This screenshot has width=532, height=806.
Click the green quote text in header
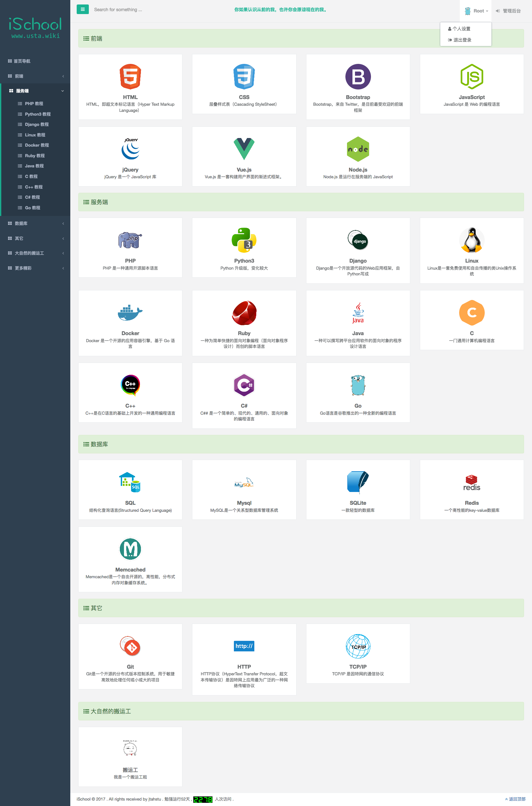tap(281, 10)
